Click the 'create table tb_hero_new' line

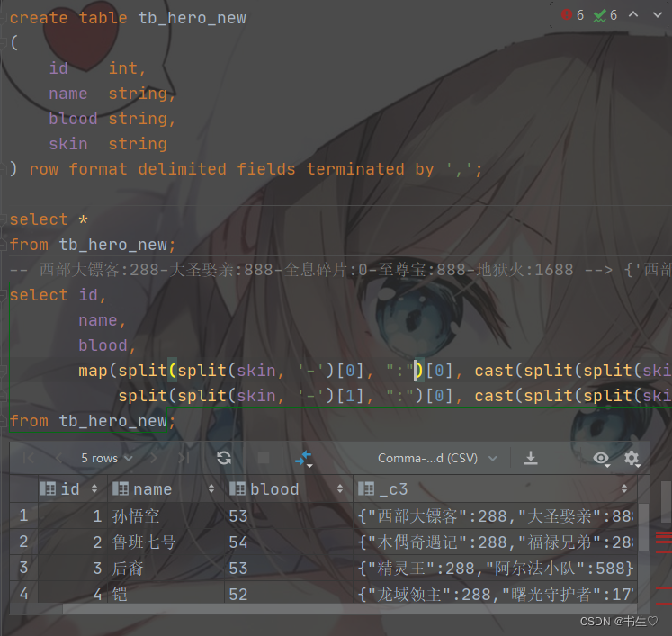128,18
